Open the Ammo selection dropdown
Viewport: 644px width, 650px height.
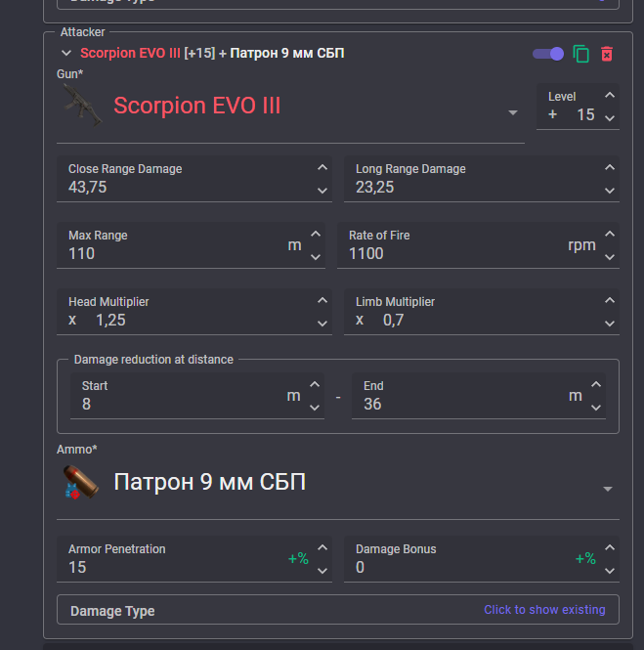tap(608, 489)
